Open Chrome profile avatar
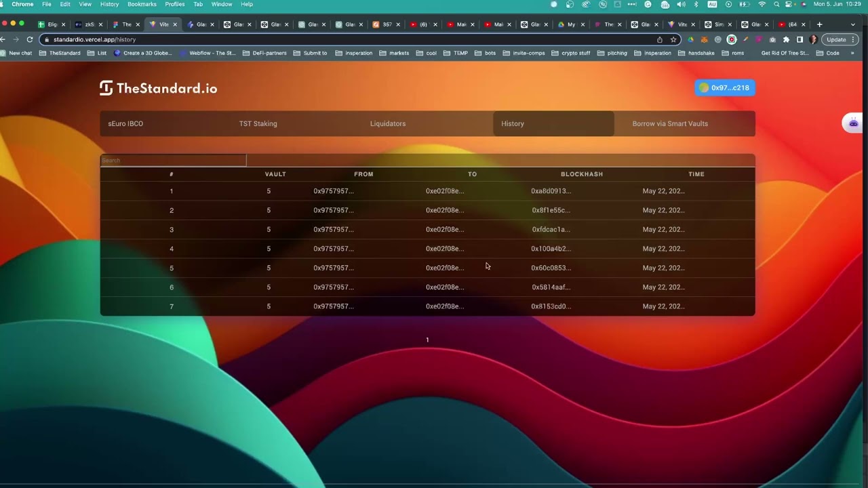 click(x=813, y=39)
